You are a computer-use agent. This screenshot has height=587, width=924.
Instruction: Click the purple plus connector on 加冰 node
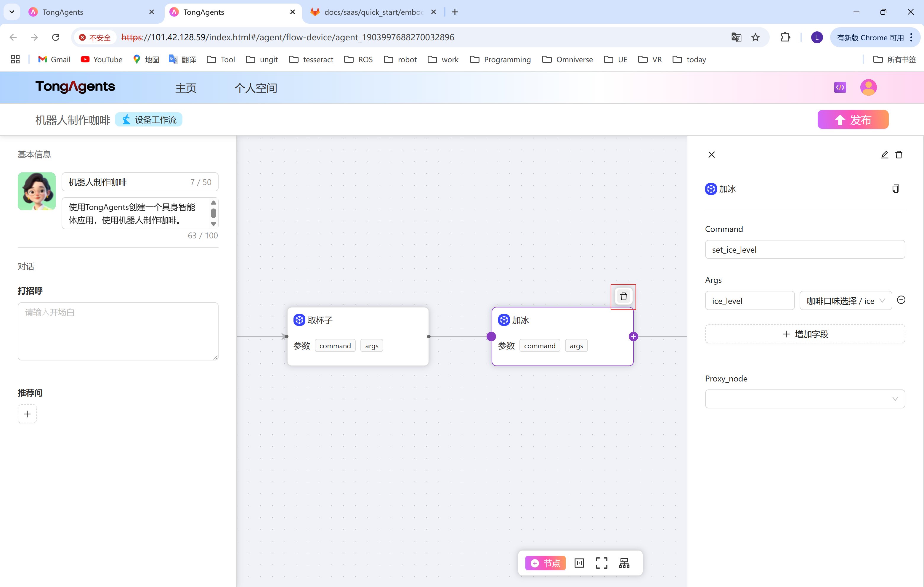click(633, 336)
